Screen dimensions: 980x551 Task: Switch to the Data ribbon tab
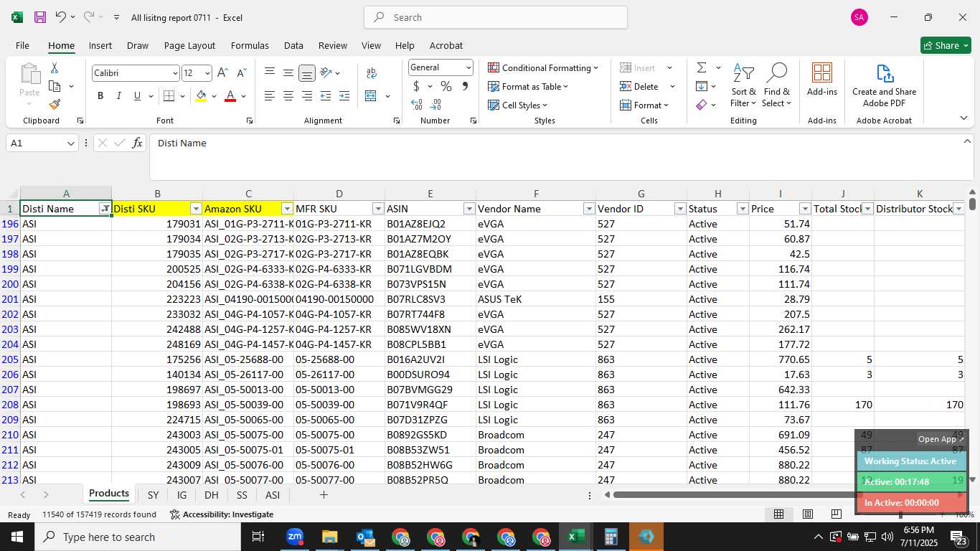293,45
